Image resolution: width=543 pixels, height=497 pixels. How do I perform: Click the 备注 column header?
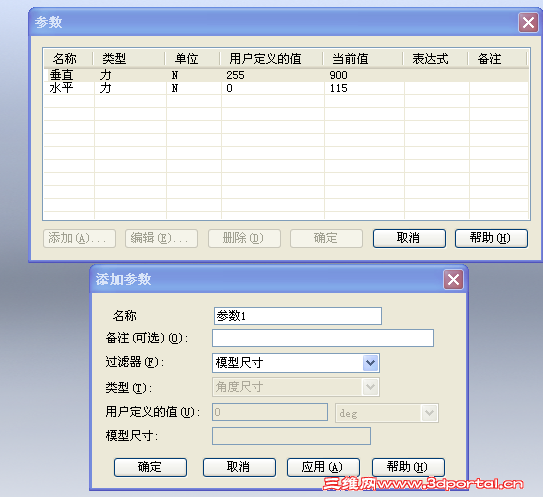coord(497,59)
